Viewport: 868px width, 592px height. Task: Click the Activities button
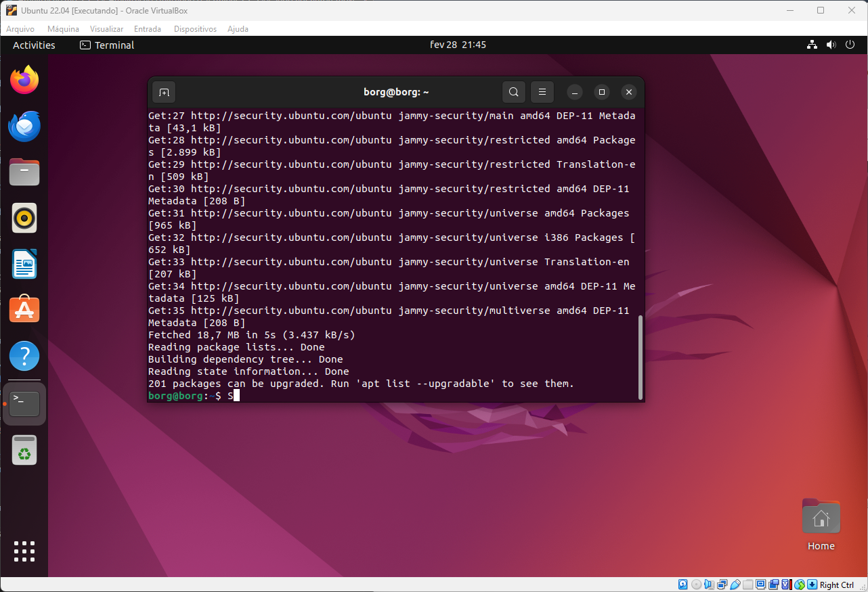(x=34, y=45)
